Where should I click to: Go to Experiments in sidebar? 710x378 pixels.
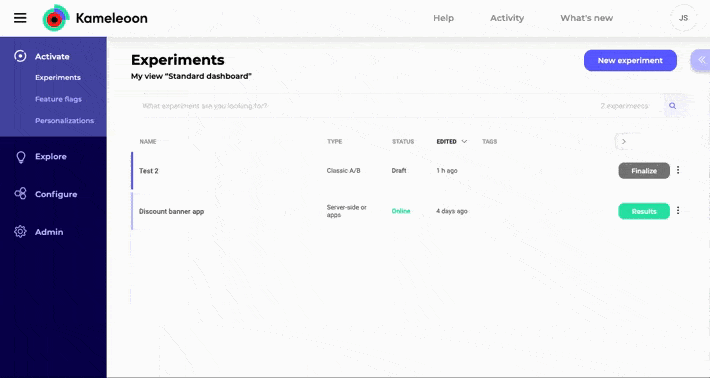58,77
